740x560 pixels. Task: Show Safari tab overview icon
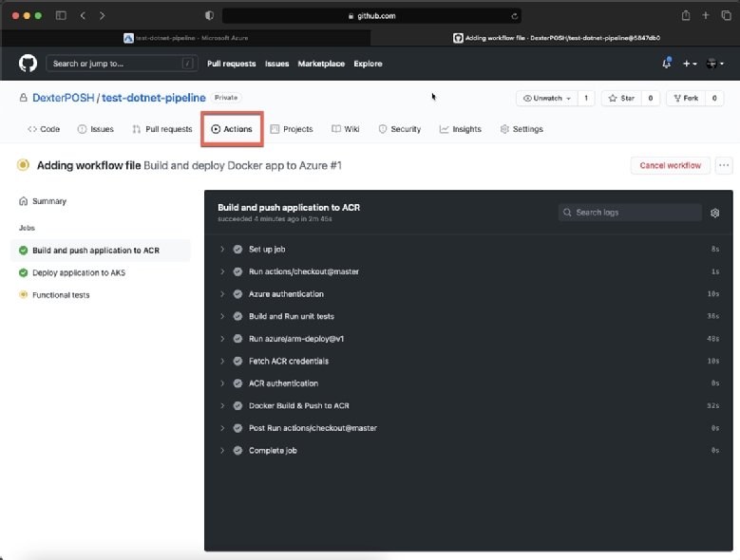click(726, 15)
